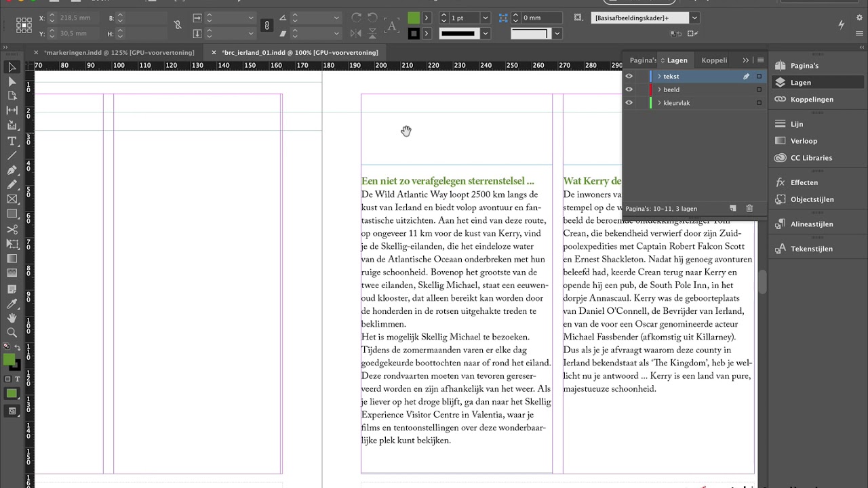Open the shear angle dropdown
Viewport: 868px width, 488px height.
tap(336, 33)
